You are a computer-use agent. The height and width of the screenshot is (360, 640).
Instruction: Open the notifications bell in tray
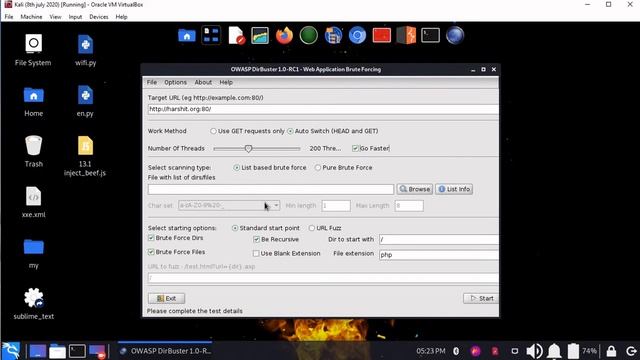coord(554,351)
